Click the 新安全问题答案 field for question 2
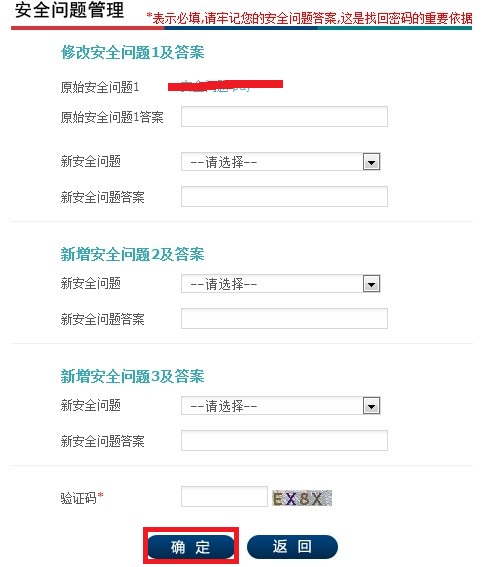 click(x=284, y=319)
